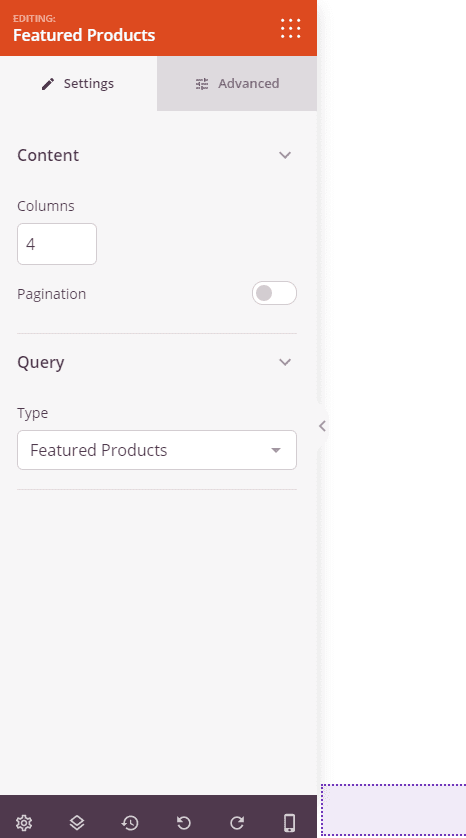This screenshot has width=466, height=838.
Task: Switch to the Advanced tab label
Action: [248, 83]
